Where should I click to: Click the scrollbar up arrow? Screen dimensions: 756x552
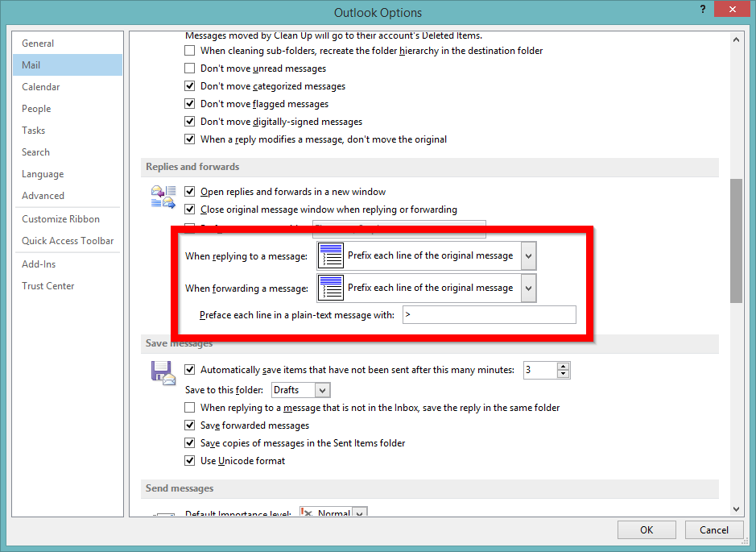click(x=736, y=40)
